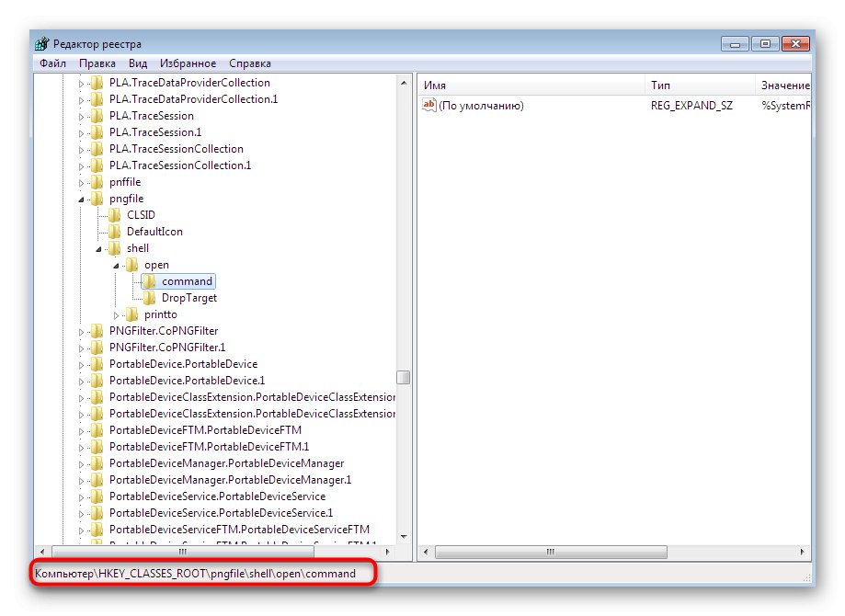This screenshot has width=845, height=616.
Task: Click the folder icon of CLSID
Action: [114, 215]
